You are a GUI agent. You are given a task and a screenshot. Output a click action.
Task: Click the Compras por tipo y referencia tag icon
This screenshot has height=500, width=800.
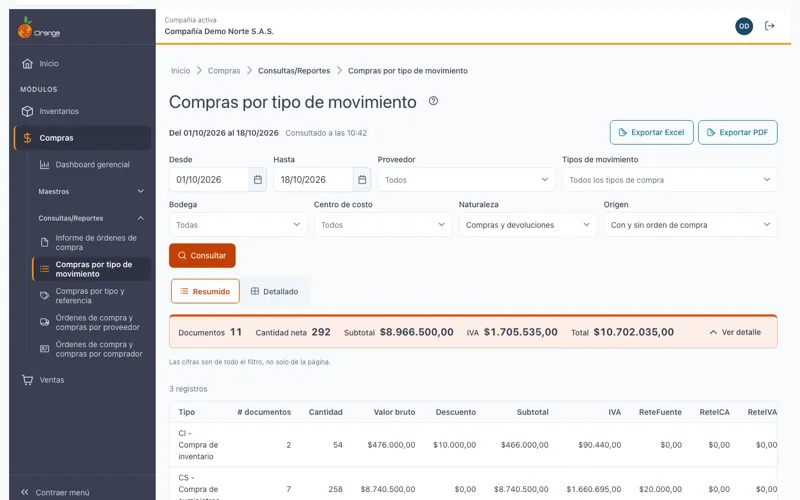[44, 295]
